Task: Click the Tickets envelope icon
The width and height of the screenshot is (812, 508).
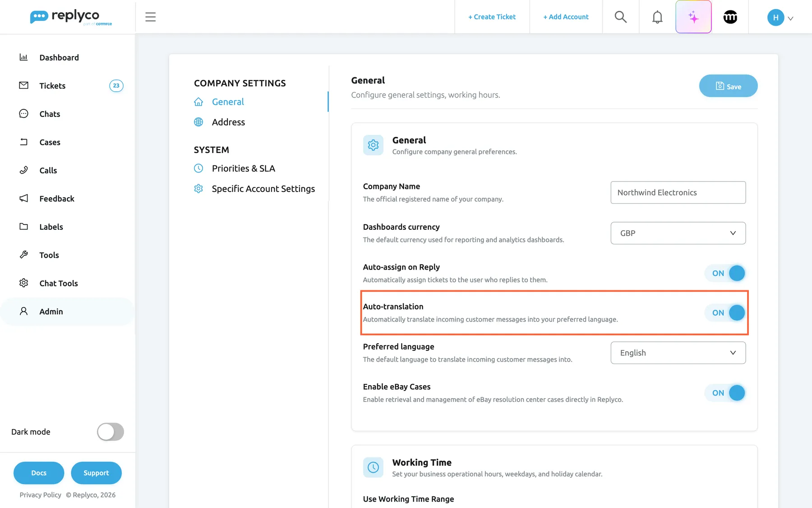Action: coord(24,85)
